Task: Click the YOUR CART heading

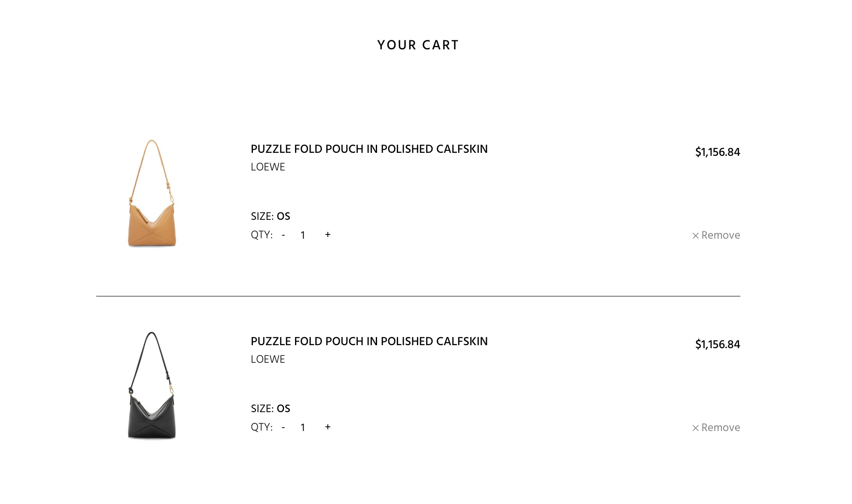Action: [x=418, y=45]
